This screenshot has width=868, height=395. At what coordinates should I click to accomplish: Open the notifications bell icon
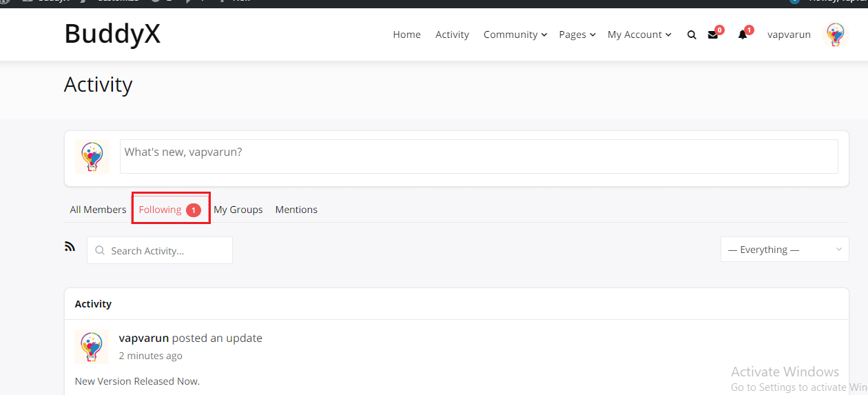(x=743, y=34)
